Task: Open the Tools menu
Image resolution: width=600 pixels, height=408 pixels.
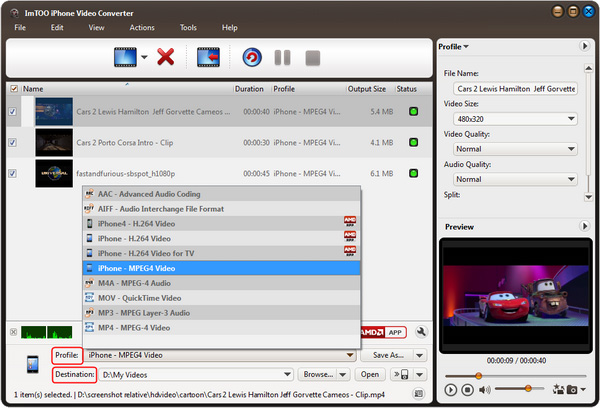Action: click(x=188, y=28)
